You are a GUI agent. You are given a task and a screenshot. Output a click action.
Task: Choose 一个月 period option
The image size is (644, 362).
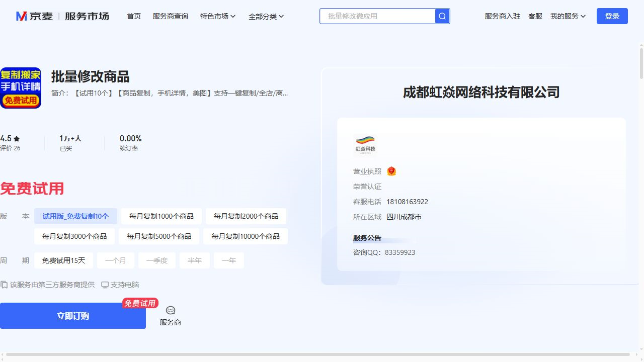pos(116,260)
